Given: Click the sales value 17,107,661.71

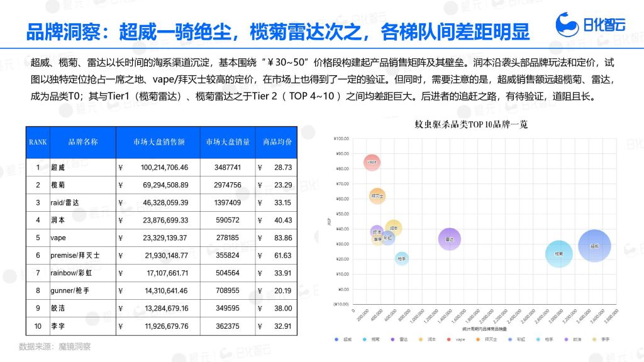Looking at the screenshot, I should 167,273.
